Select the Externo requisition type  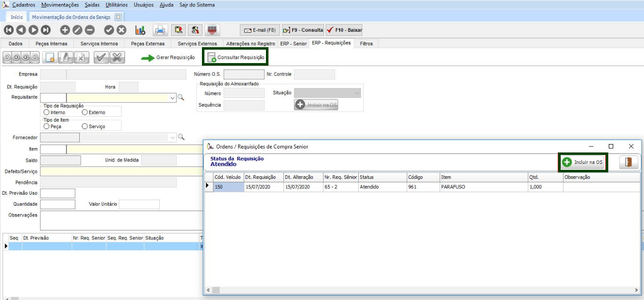pyautogui.click(x=85, y=112)
